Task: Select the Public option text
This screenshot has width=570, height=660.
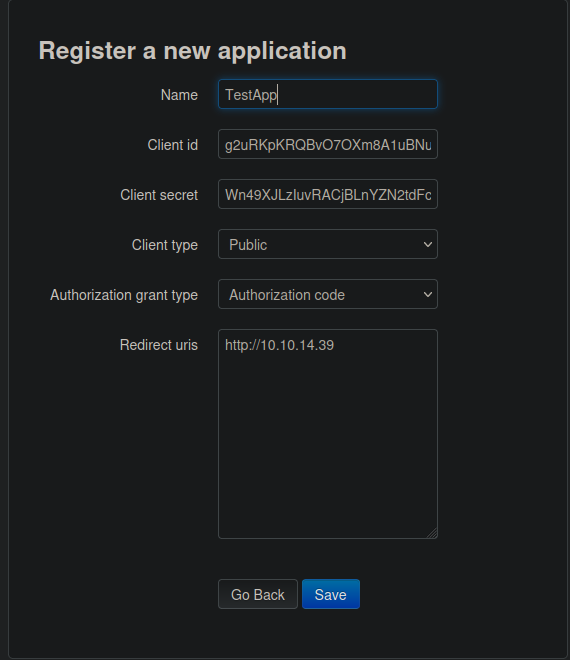Action: 248,245
